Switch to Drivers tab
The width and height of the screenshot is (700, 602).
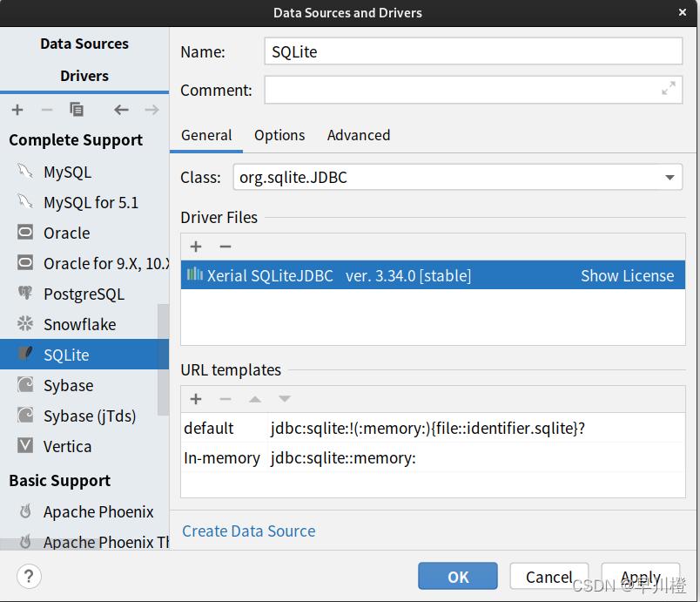click(x=84, y=76)
